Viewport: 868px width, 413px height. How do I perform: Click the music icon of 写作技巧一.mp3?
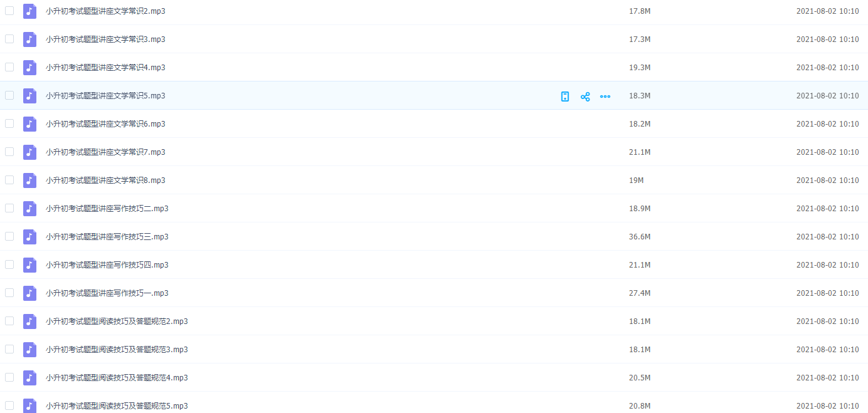(29, 293)
